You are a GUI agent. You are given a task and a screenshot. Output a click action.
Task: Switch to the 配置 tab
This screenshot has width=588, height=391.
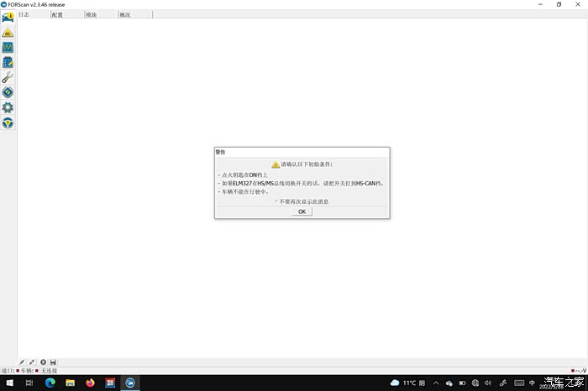(57, 15)
